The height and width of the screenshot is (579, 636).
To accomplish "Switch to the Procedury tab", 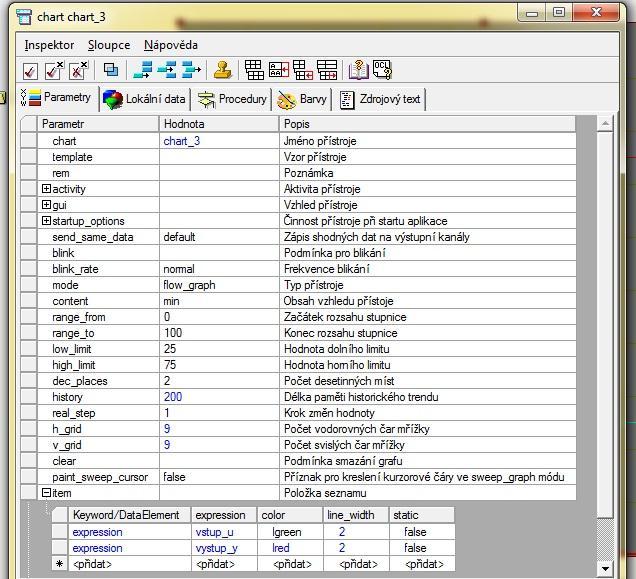I will click(232, 99).
